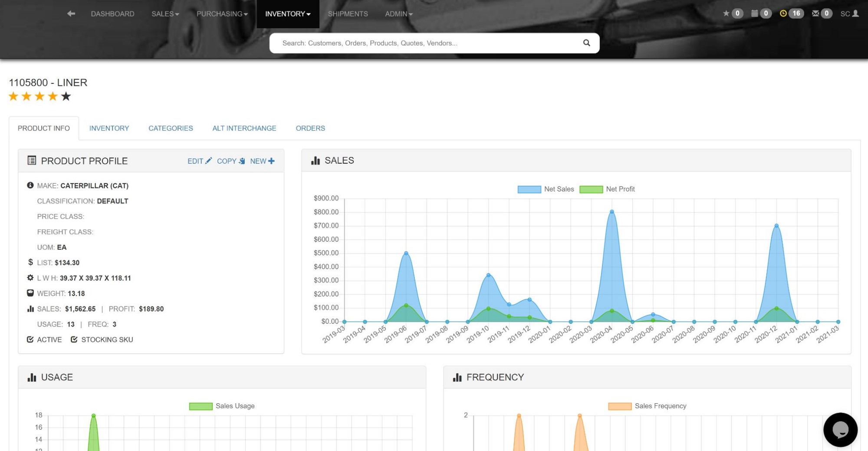868x451 pixels.
Task: Click the classification value DEFAULT
Action: tap(113, 201)
